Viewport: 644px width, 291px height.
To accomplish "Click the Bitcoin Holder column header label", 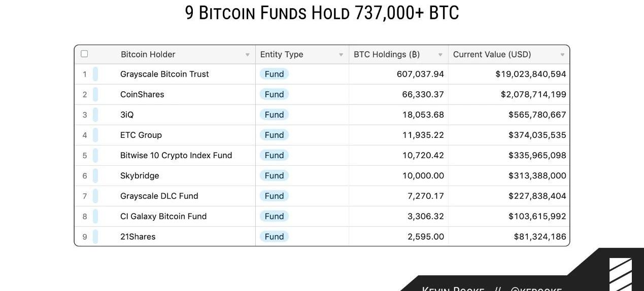I will (x=148, y=54).
